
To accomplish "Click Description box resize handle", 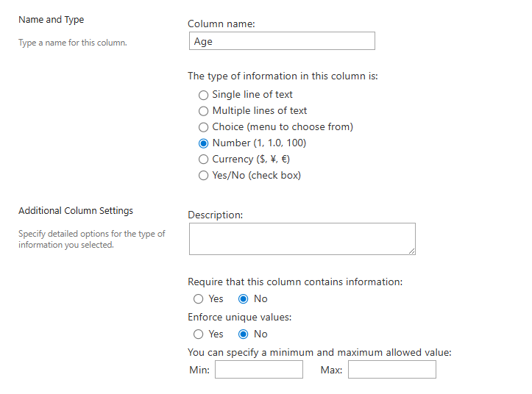I will point(412,251).
